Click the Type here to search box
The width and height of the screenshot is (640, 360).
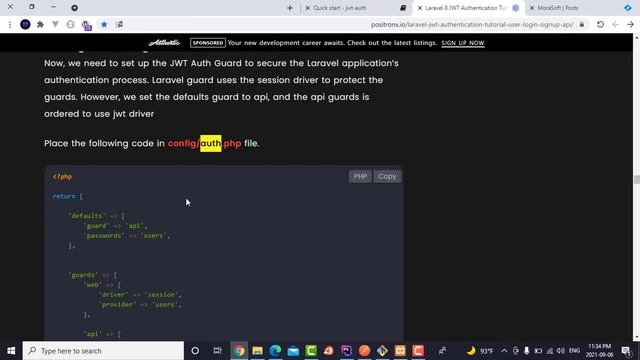click(x=103, y=351)
